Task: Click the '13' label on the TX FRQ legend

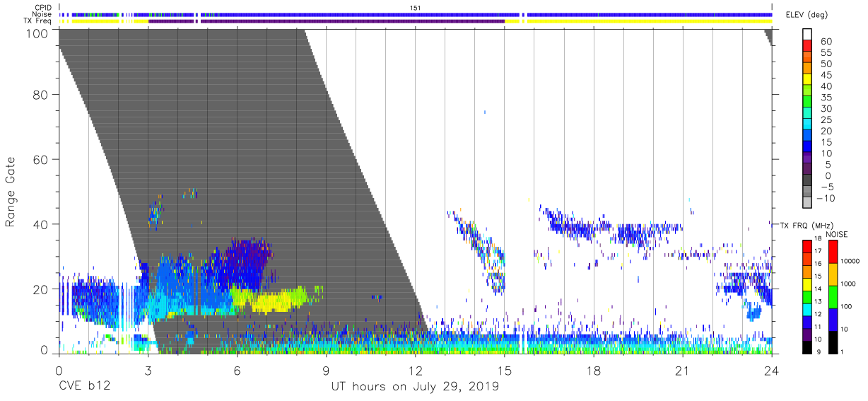Action: pyautogui.click(x=819, y=301)
